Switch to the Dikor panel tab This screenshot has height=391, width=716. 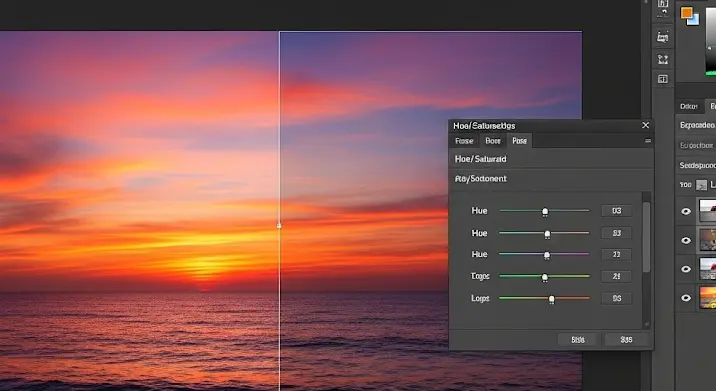click(689, 106)
